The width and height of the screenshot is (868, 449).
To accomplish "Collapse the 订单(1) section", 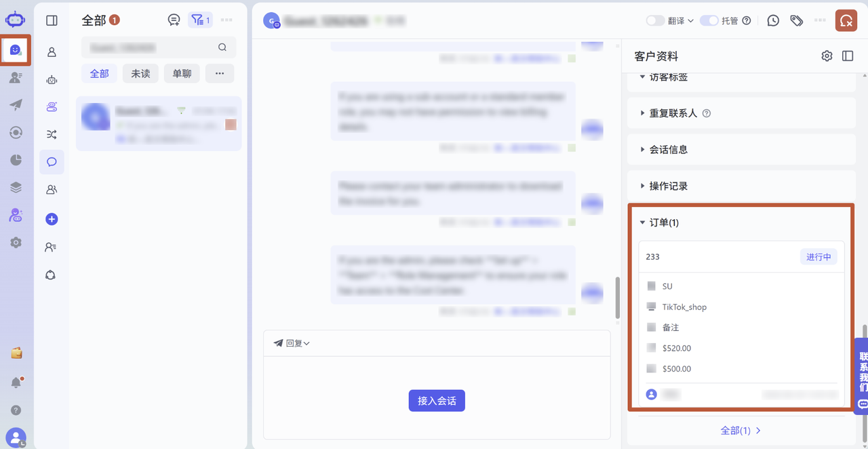I will [659, 222].
